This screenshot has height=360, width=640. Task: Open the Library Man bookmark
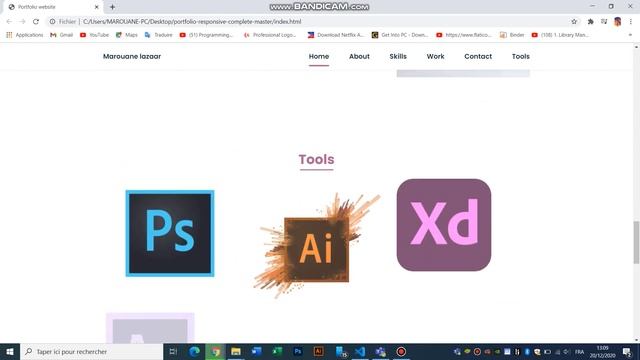pos(560,35)
